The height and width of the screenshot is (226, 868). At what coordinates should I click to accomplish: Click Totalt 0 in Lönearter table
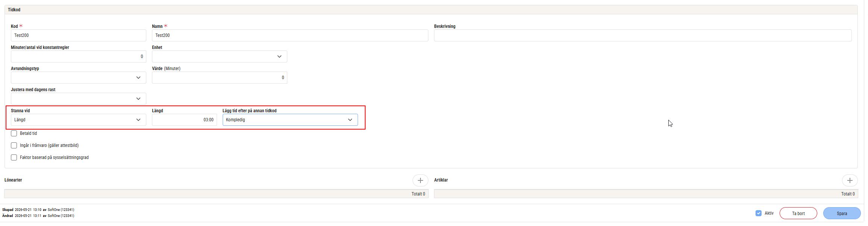[418, 194]
